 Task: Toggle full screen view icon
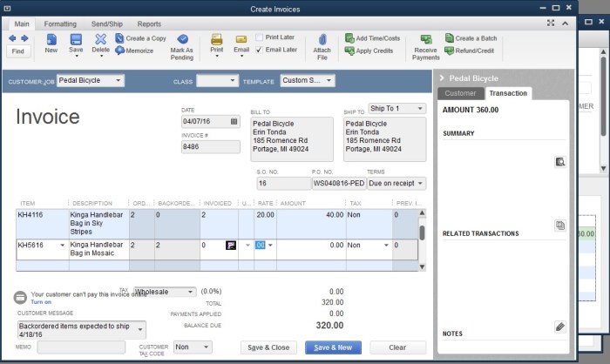coord(551,23)
